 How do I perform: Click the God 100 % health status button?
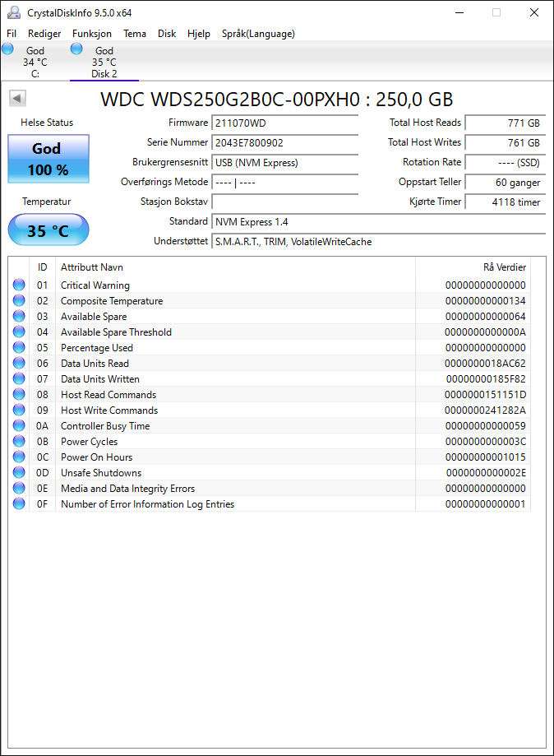[48, 159]
